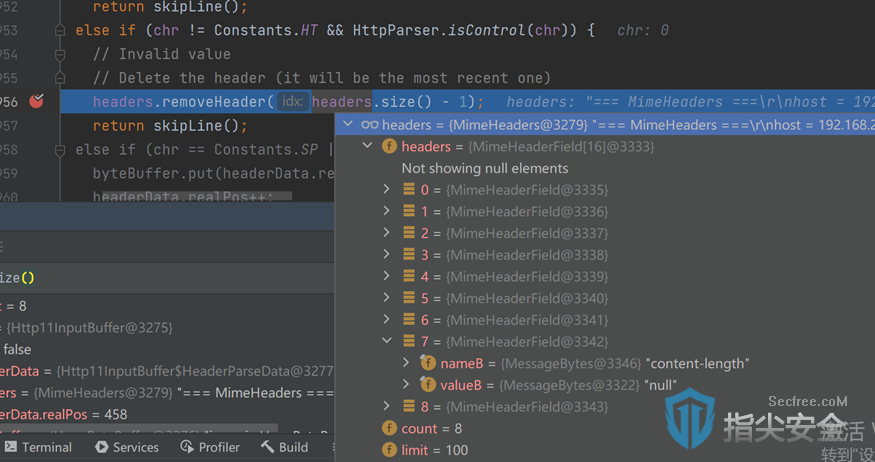Image resolution: width=875 pixels, height=462 pixels.
Task: Click the array icon of element 6
Action: [409, 319]
